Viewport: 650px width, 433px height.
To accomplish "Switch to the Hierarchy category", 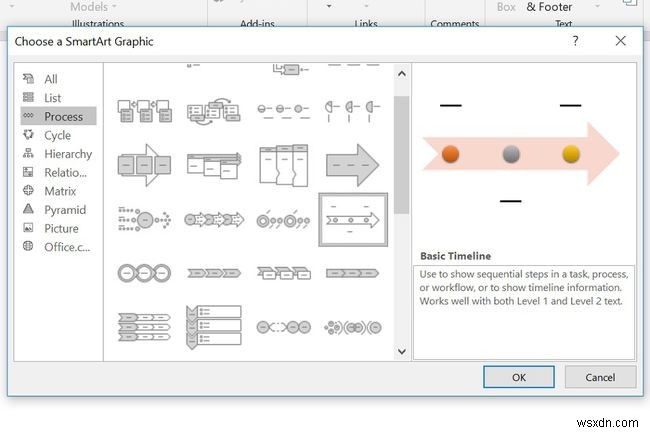I will tap(58, 154).
